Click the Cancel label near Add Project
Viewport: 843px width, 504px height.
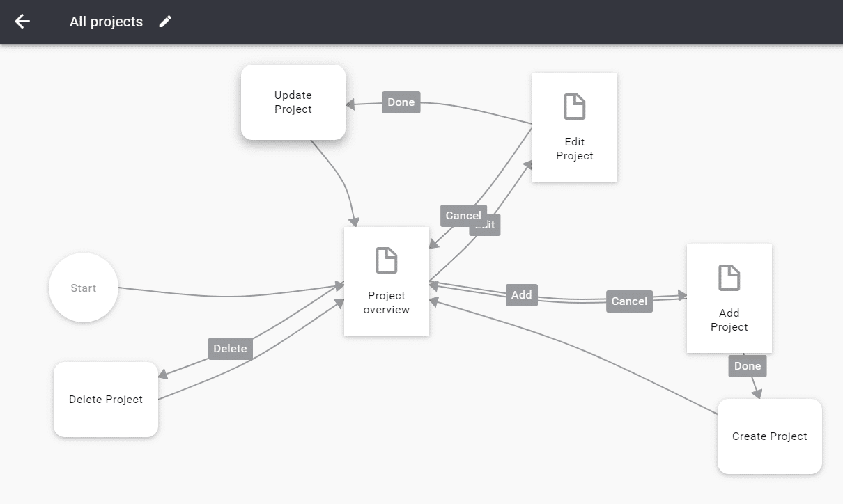pyautogui.click(x=629, y=301)
